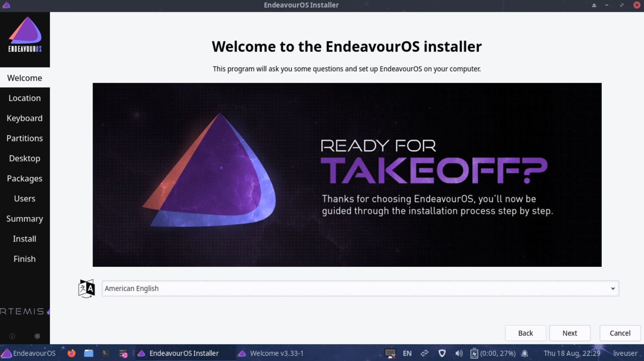Minimize the installer window

tap(607, 5)
